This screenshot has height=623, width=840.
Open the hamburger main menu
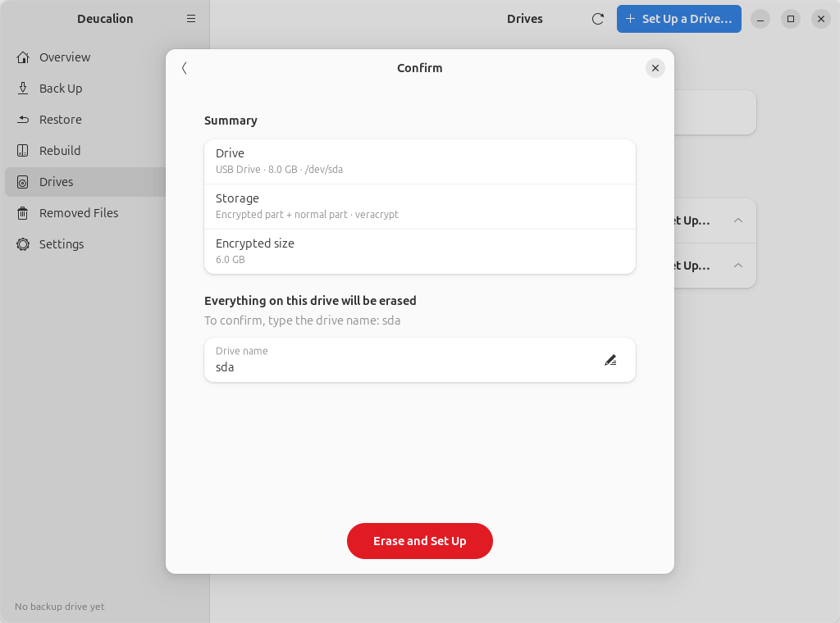(x=190, y=19)
